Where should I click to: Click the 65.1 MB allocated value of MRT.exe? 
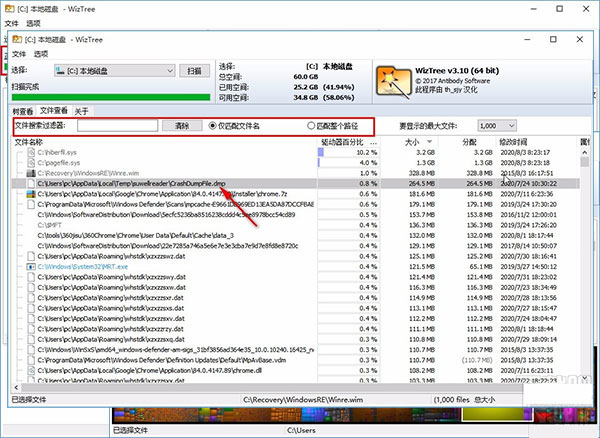pos(481,267)
